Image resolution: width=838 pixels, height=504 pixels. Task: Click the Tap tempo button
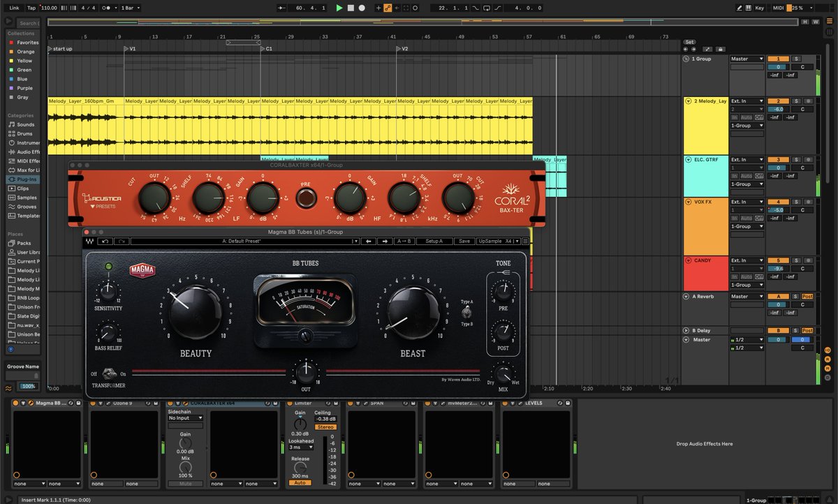tap(31, 8)
